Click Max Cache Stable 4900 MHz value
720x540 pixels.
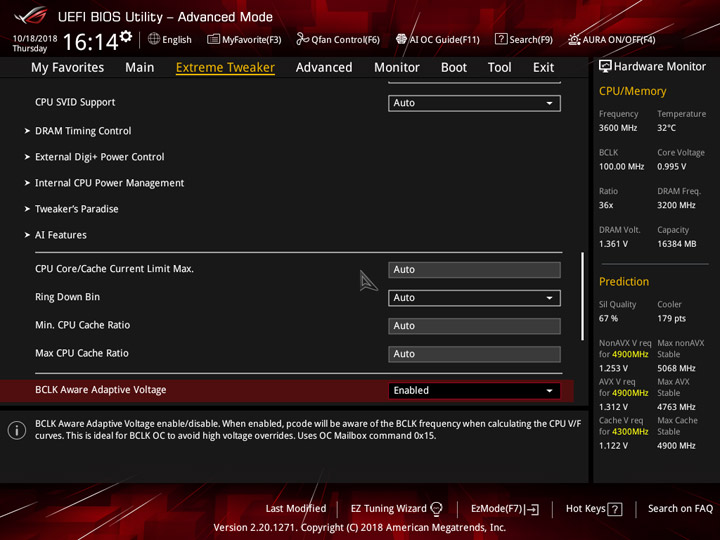(x=676, y=445)
